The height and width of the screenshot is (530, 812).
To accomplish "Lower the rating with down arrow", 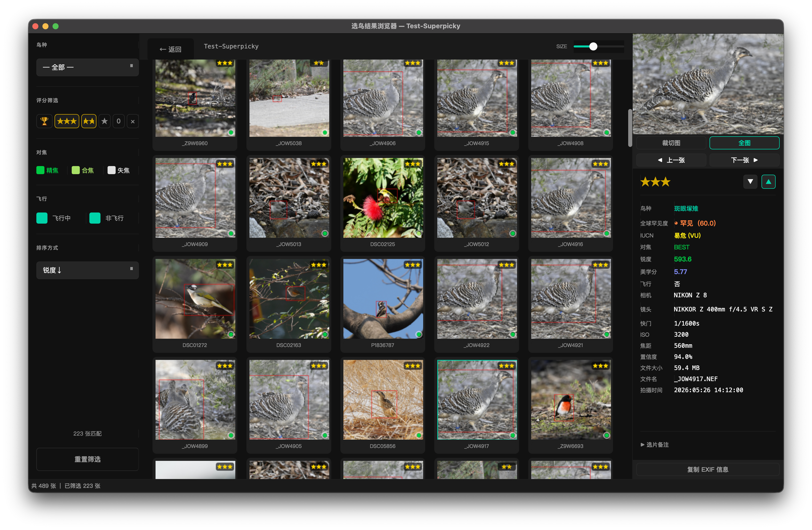I will [x=750, y=182].
